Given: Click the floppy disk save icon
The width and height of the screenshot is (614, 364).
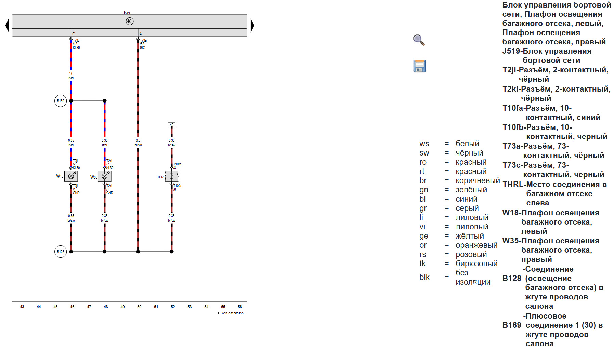Looking at the screenshot, I should (419, 66).
